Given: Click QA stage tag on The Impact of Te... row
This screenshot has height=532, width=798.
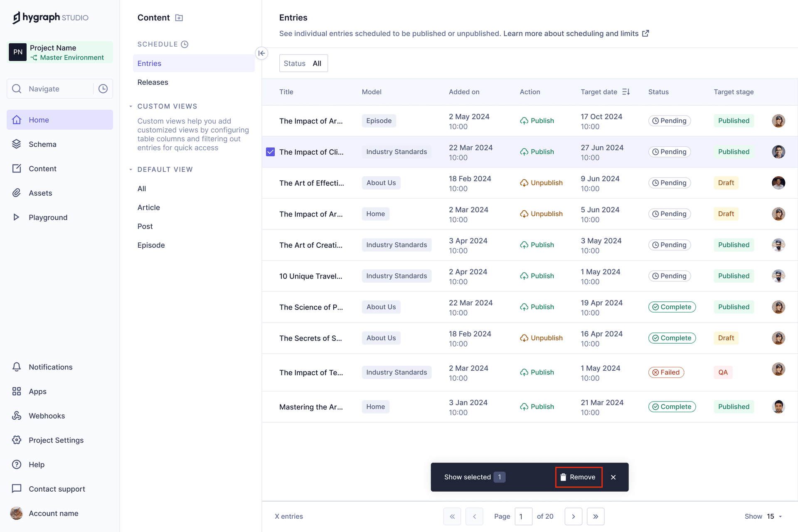Looking at the screenshot, I should pos(723,372).
